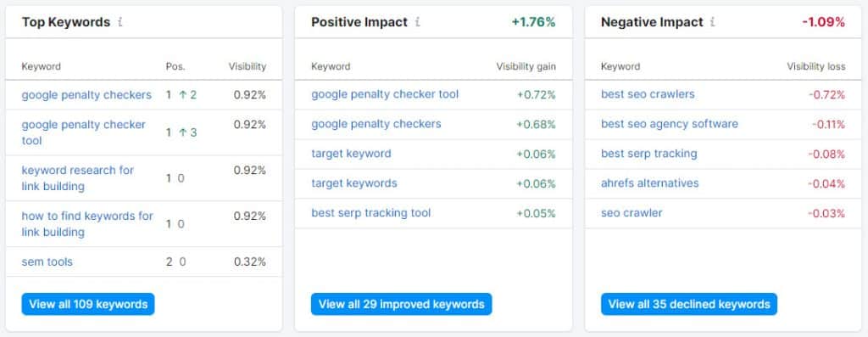
Task: Open 'keyword research for link building' keyword
Action: point(77,178)
